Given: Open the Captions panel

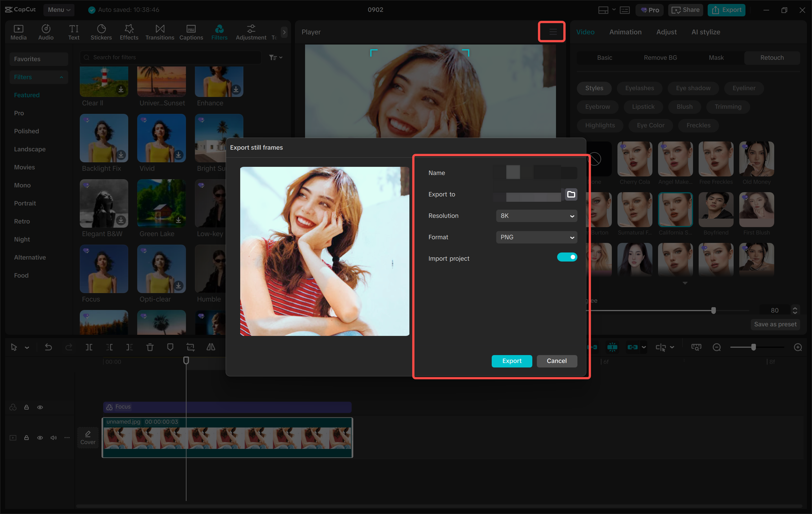Looking at the screenshot, I should click(191, 32).
